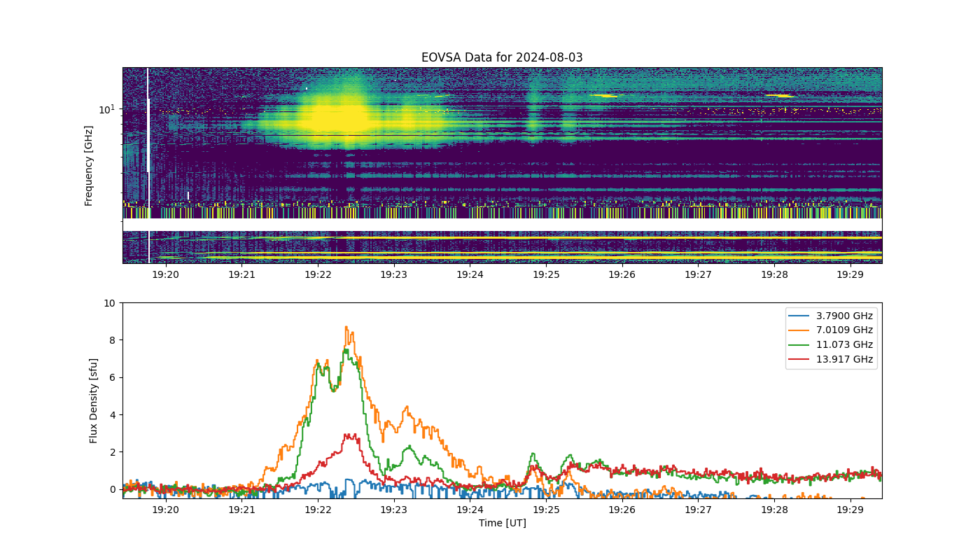Click the white vertical line in the spectrogram

point(148,165)
